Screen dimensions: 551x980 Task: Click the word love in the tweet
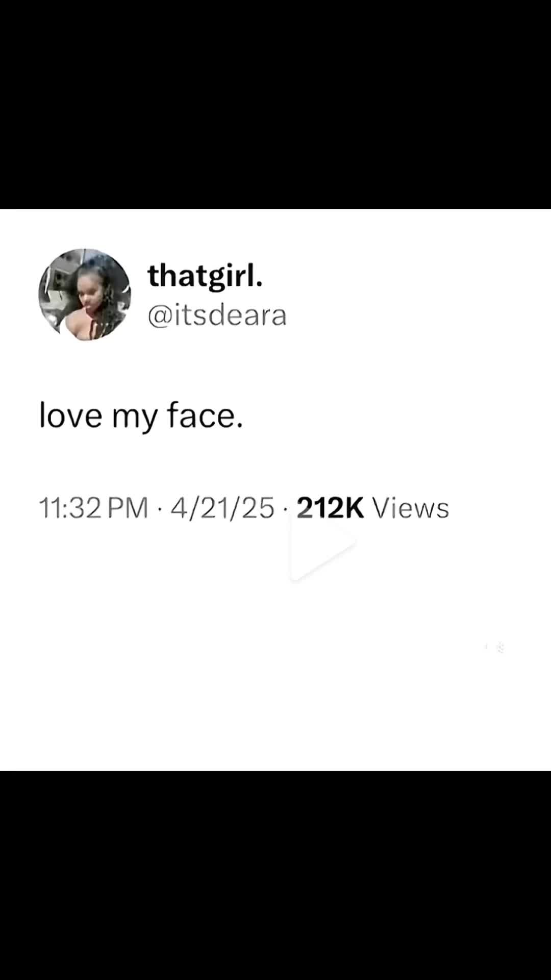click(x=71, y=414)
